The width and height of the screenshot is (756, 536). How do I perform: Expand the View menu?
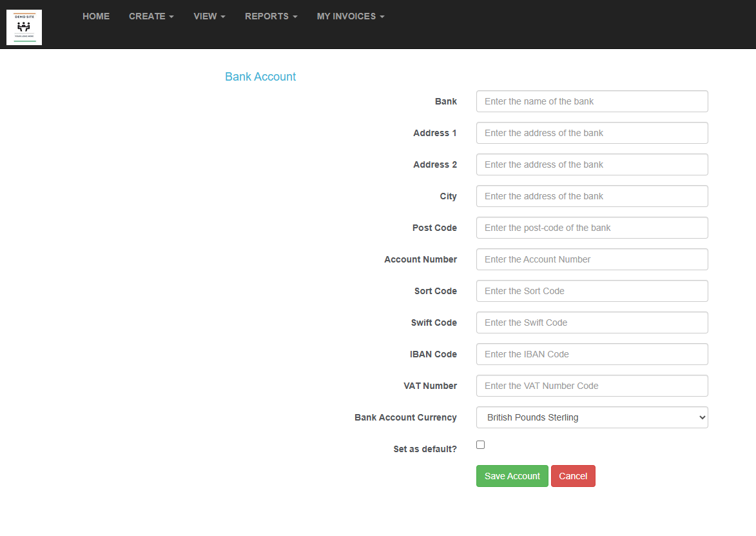coord(209,16)
